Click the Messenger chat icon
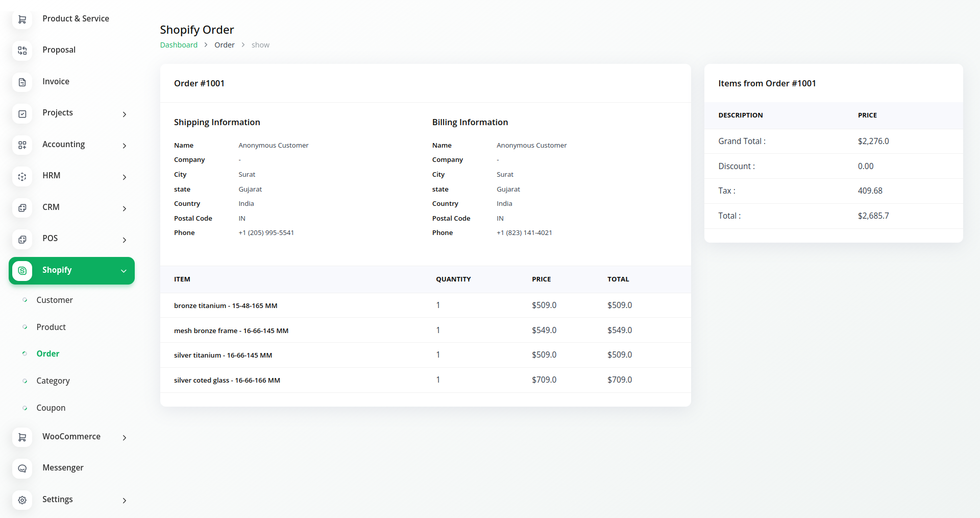Viewport: 980px width, 518px height. pyautogui.click(x=22, y=468)
